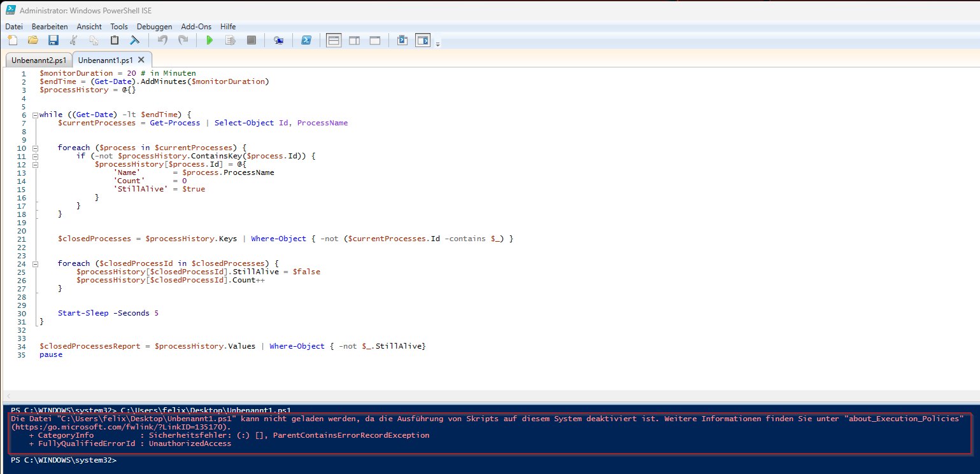
Task: Collapse the foreach block on line 24
Action: 36,263
